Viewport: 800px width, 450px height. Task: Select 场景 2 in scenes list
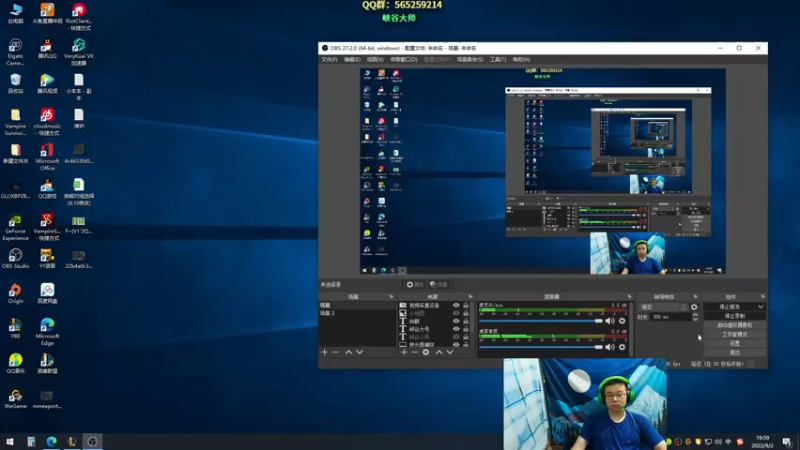[x=357, y=313]
